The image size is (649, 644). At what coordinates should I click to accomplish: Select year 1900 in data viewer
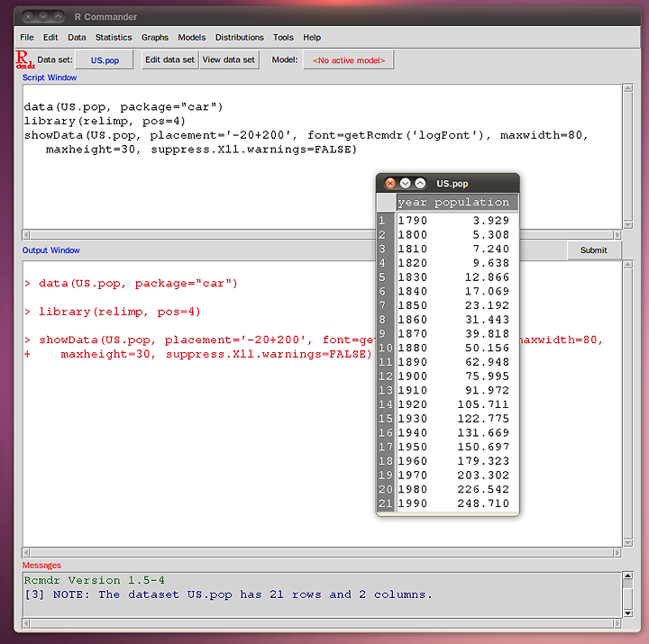point(412,376)
